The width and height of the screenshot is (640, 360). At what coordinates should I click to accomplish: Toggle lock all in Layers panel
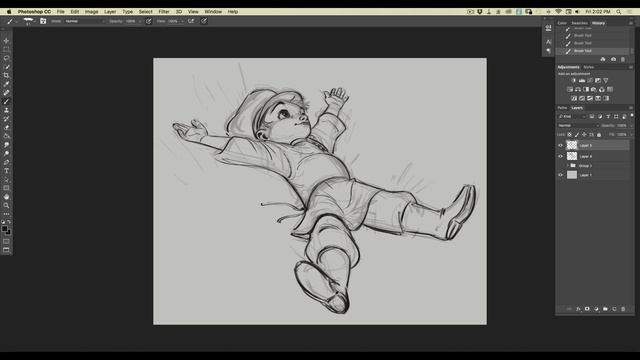(599, 134)
